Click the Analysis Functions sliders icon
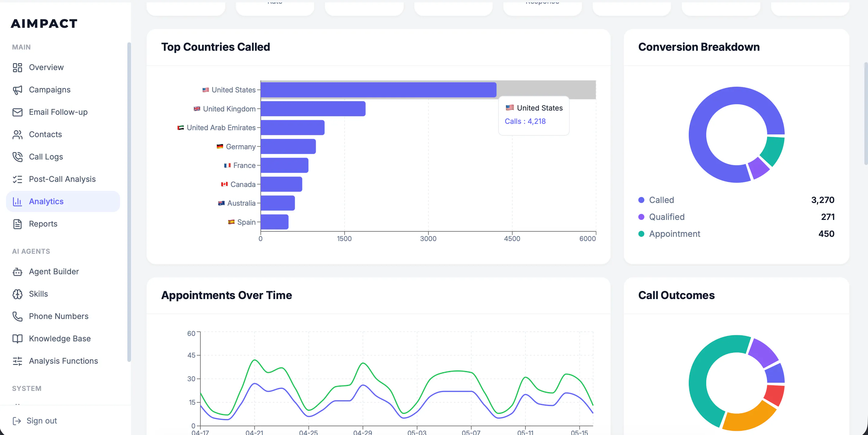This screenshot has width=868, height=435. 17,361
